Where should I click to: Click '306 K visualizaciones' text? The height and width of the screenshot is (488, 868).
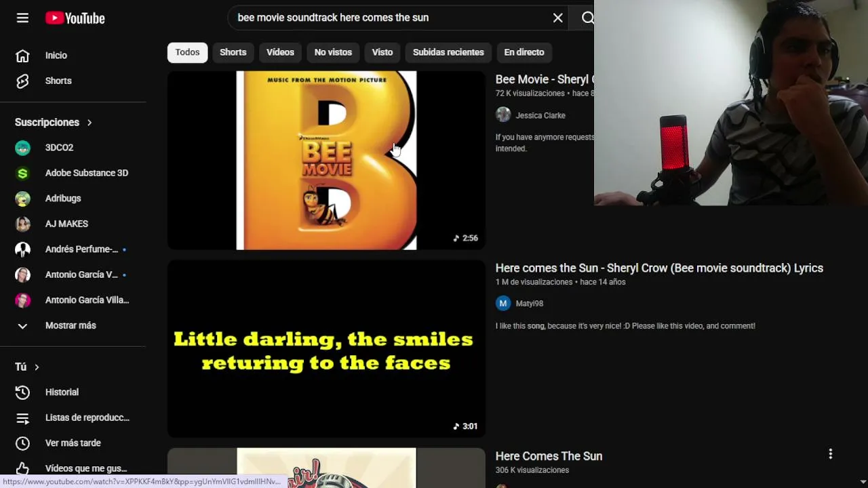532,470
